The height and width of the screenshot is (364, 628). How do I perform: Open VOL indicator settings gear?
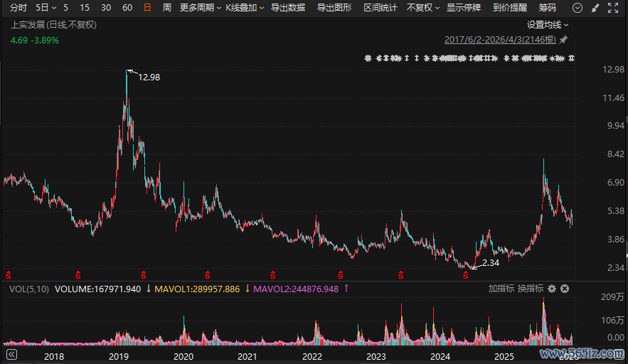pos(552,289)
